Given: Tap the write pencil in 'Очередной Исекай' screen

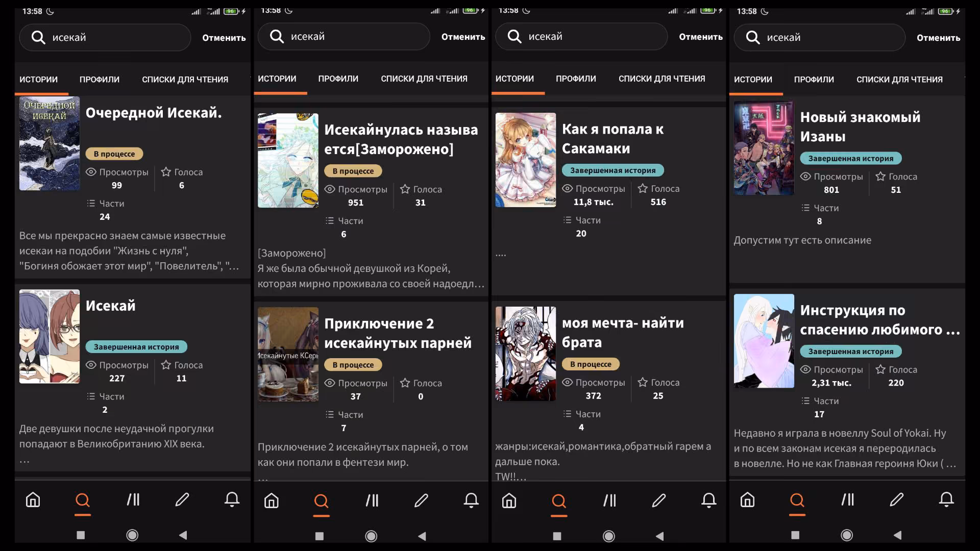Looking at the screenshot, I should [182, 499].
